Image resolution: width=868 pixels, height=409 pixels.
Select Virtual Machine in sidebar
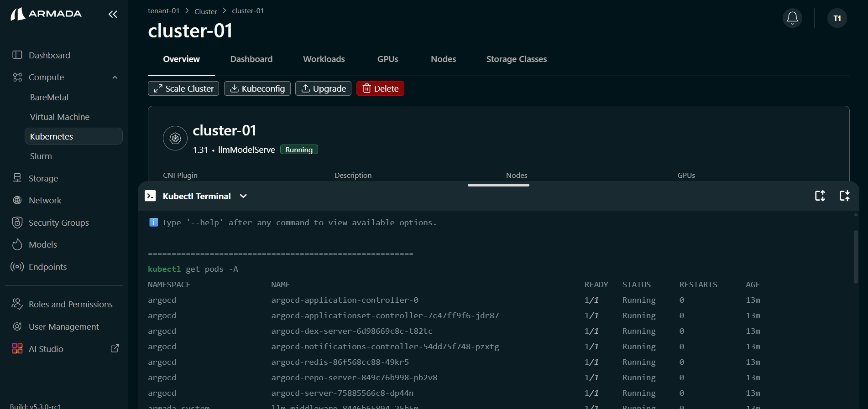coord(60,117)
